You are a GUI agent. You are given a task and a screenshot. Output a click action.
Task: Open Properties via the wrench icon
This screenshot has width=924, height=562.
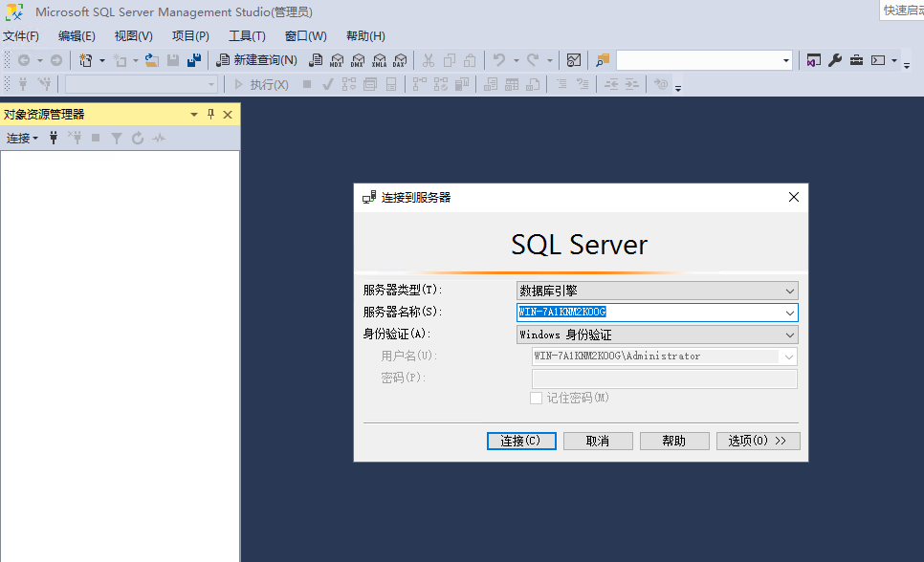point(834,60)
